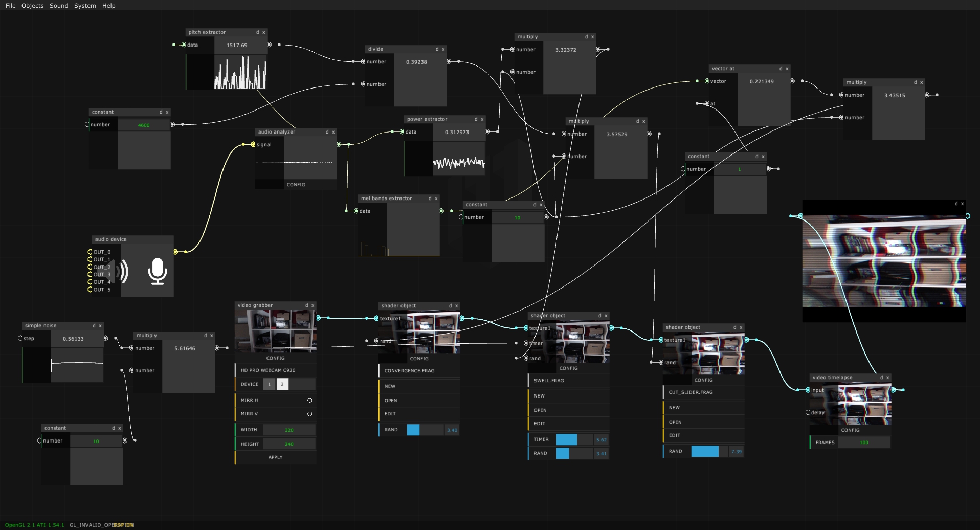The width and height of the screenshot is (980, 530).
Task: Click the FRAMES field in video timelapse
Action: point(864,442)
